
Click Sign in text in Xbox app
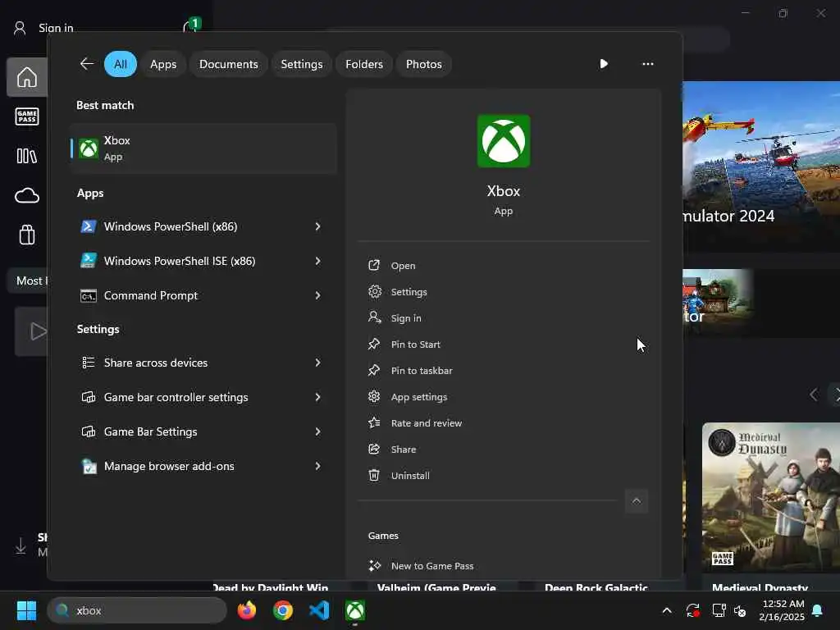click(x=56, y=28)
